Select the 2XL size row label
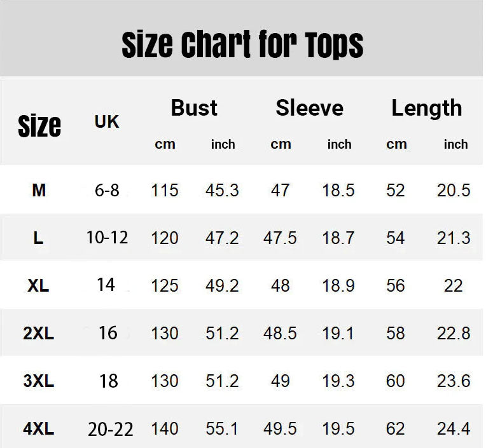This screenshot has height=448, width=486. coord(39,333)
